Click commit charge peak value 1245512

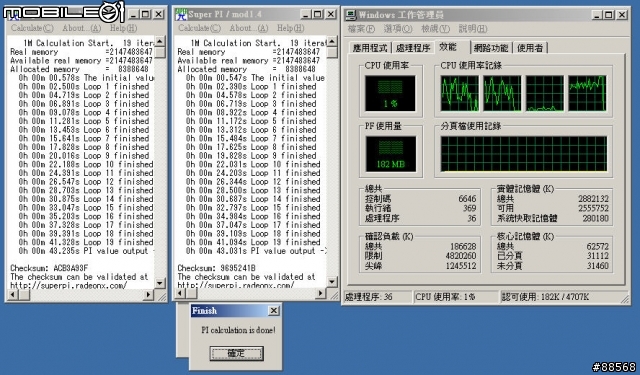coord(461,266)
